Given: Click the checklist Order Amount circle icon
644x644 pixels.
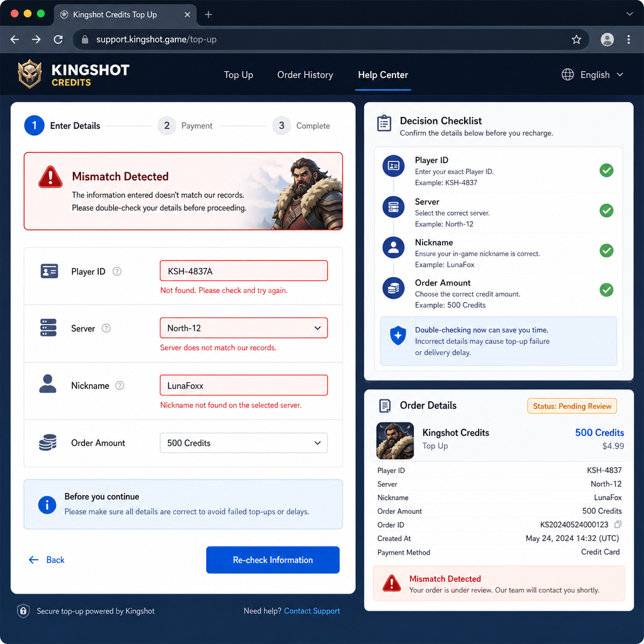Looking at the screenshot, I should click(x=394, y=288).
